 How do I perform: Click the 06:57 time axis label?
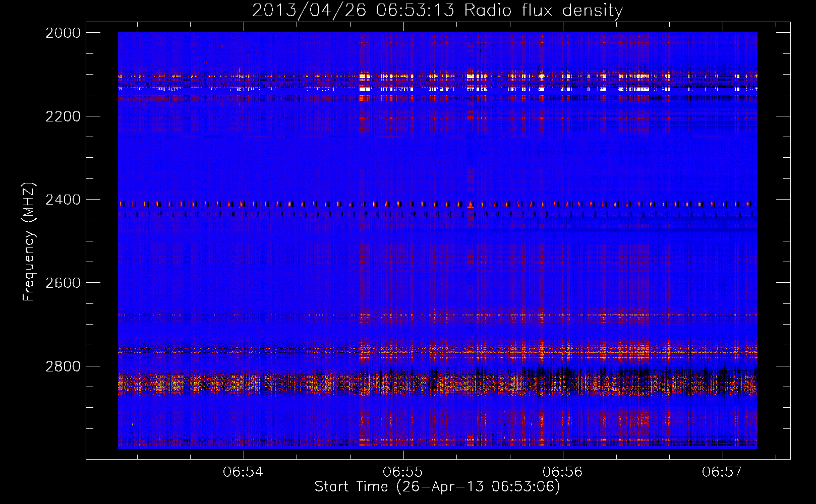[722, 472]
